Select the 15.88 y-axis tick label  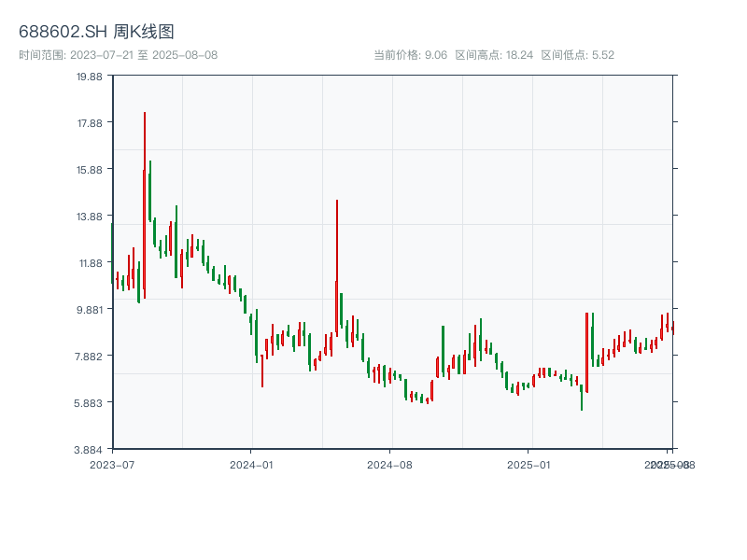pyautogui.click(x=90, y=170)
